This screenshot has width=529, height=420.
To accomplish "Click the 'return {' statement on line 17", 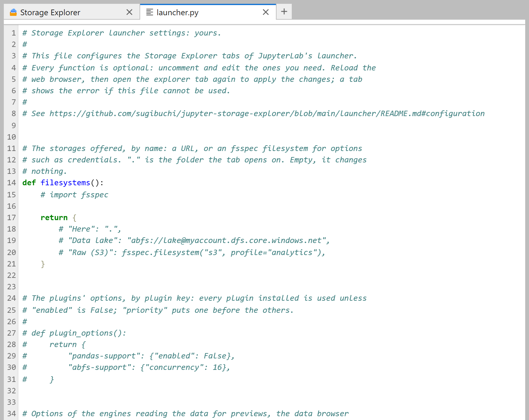I will (x=58, y=218).
